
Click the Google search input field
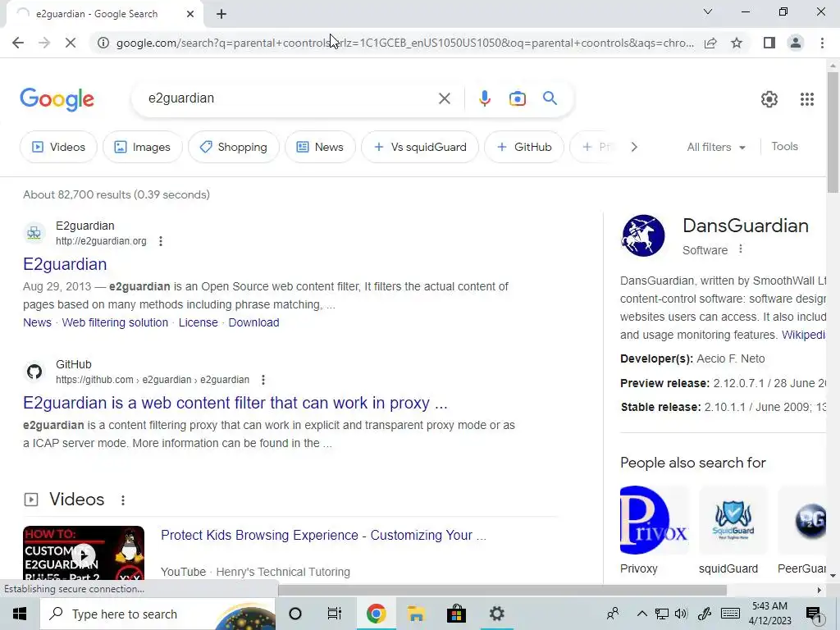coord(290,98)
